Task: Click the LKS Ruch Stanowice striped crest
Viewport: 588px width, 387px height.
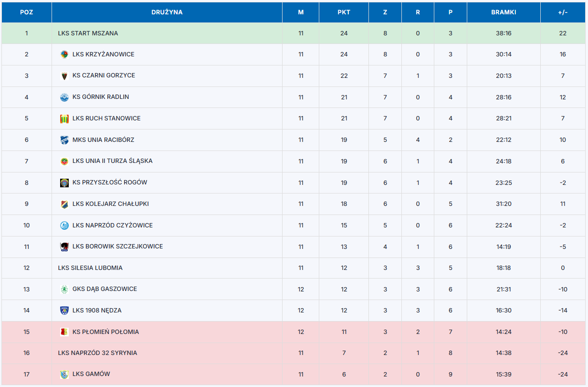Action: (64, 118)
